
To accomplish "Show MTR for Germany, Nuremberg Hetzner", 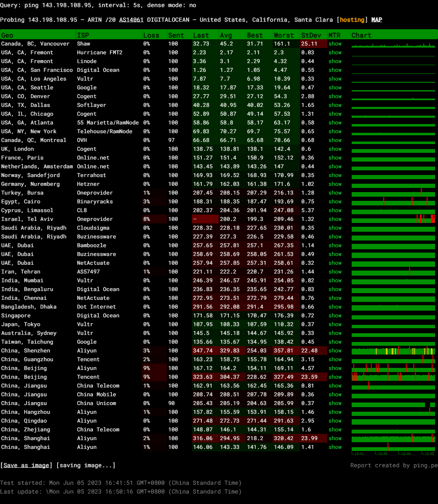I will 335,184.
